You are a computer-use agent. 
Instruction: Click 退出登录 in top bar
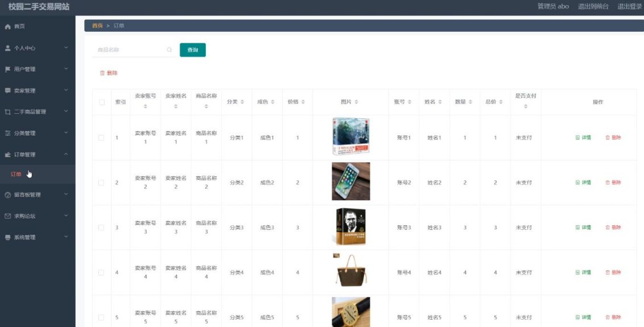click(630, 7)
